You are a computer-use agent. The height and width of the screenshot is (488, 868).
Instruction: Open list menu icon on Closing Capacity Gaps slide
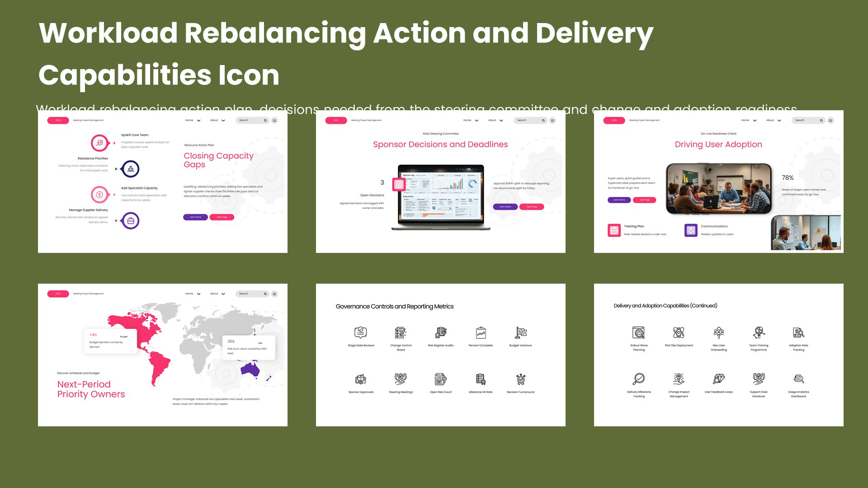[x=274, y=120]
